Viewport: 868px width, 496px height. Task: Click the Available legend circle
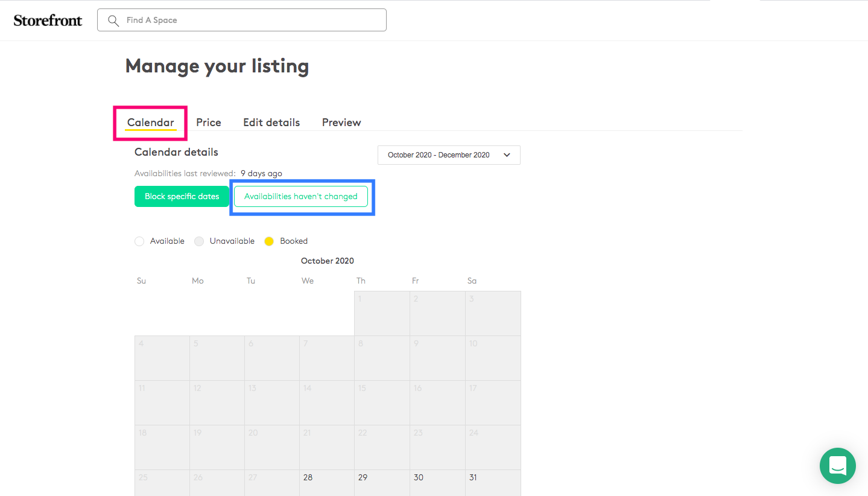point(139,241)
